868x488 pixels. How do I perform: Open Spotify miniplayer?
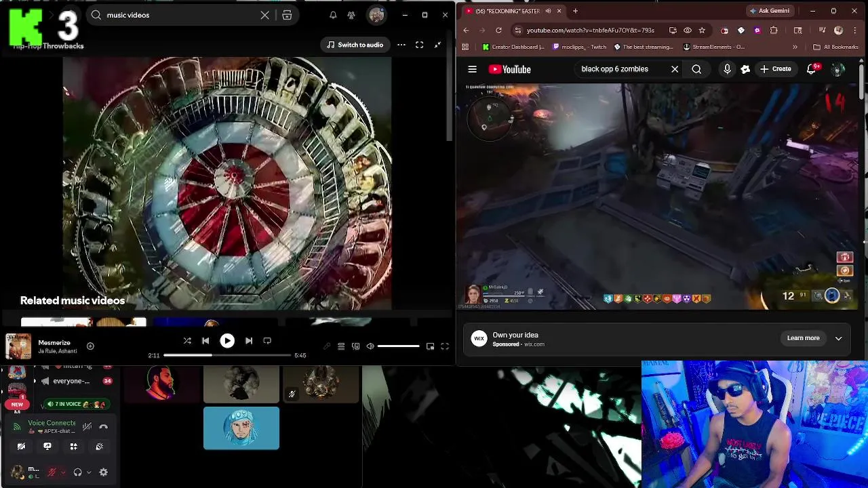click(x=430, y=346)
